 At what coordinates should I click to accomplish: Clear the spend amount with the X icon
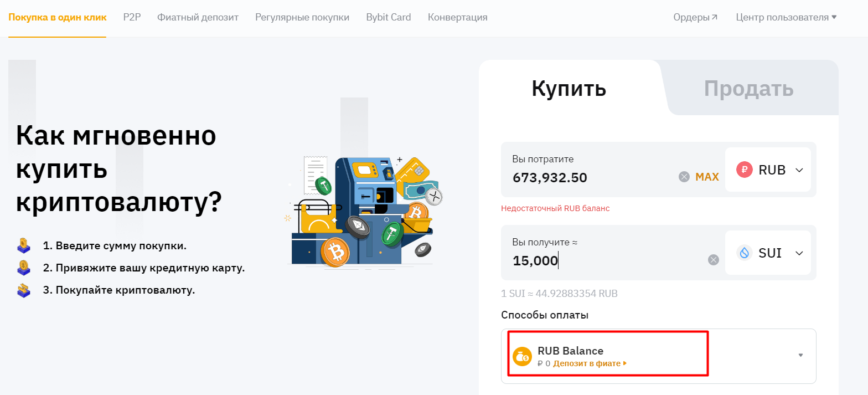[684, 177]
